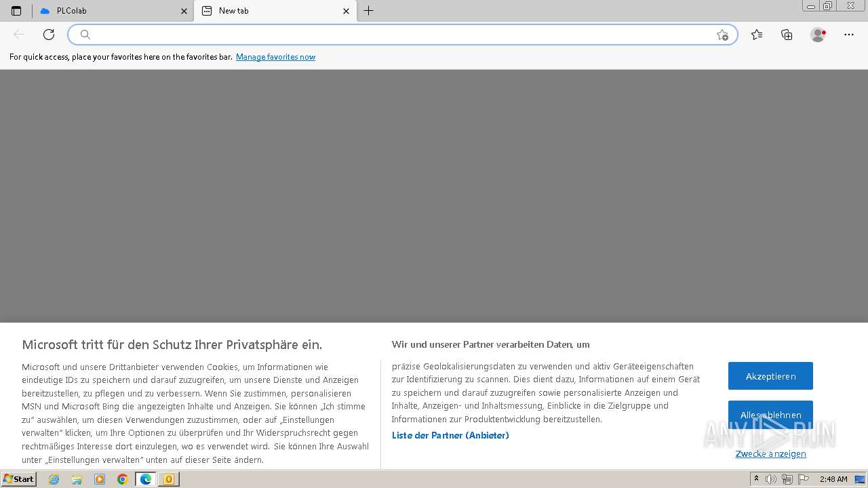Screen dimensions: 868x488
Task: Open the Collections icon
Action: 787,35
